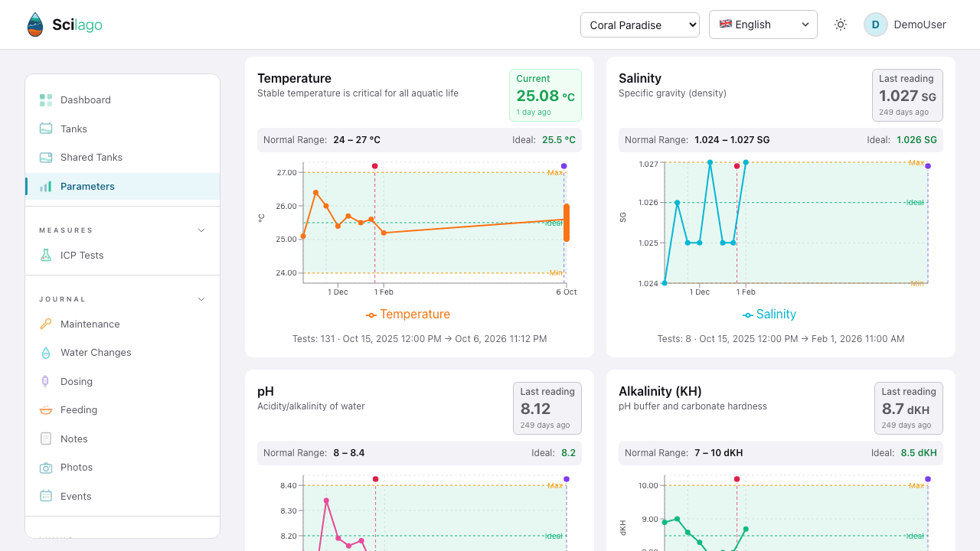
Task: Click the Events calendar icon
Action: click(46, 497)
